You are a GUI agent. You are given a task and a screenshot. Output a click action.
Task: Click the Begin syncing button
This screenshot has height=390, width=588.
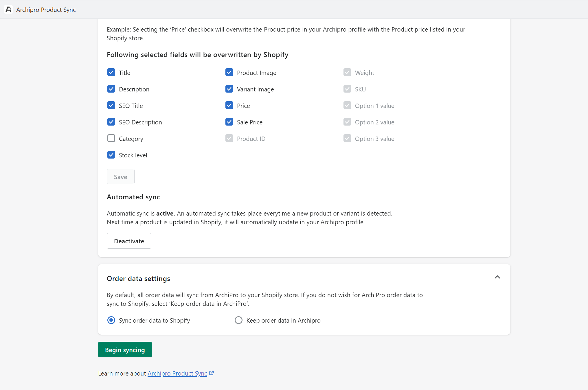[125, 349]
